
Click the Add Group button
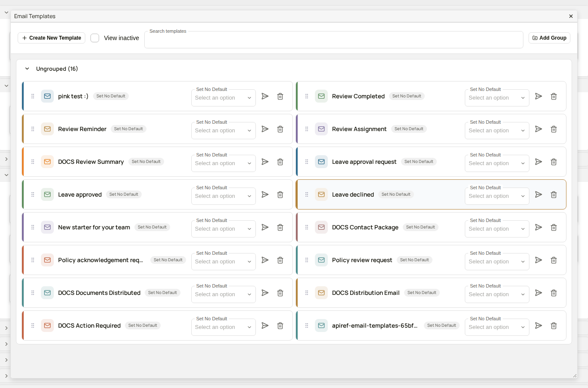(549, 38)
